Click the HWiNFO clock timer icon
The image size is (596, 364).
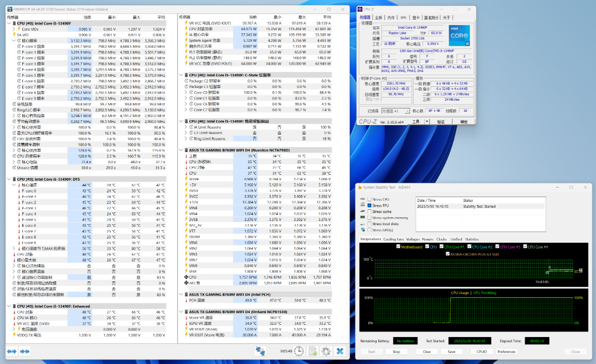(299, 351)
